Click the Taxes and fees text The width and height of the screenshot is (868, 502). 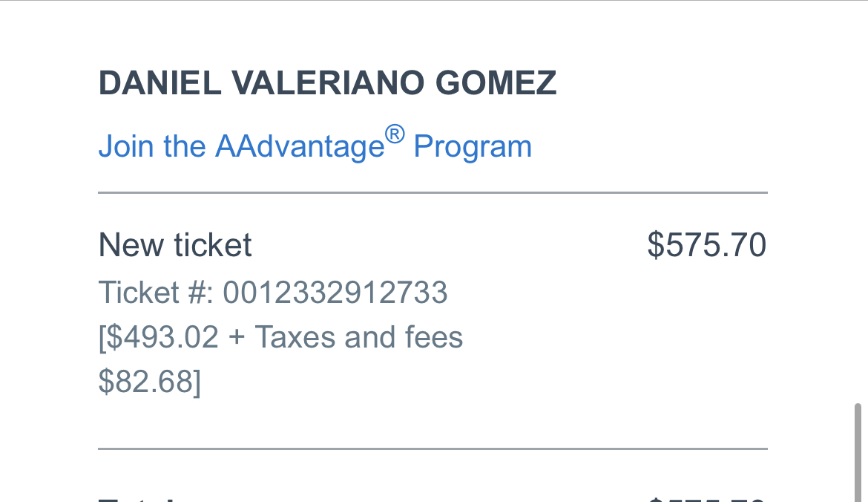[359, 337]
